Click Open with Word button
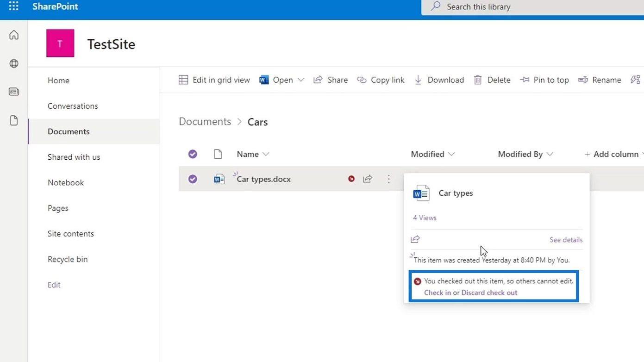 tap(276, 80)
